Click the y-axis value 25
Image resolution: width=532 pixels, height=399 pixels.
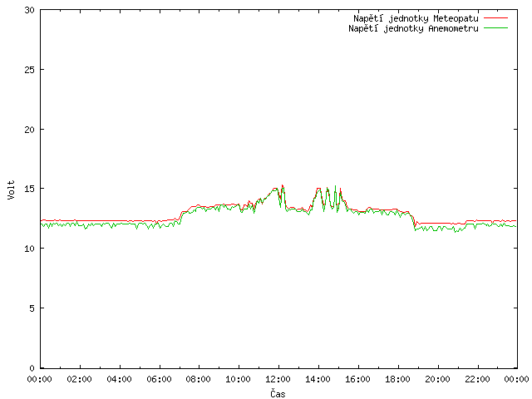coord(30,70)
